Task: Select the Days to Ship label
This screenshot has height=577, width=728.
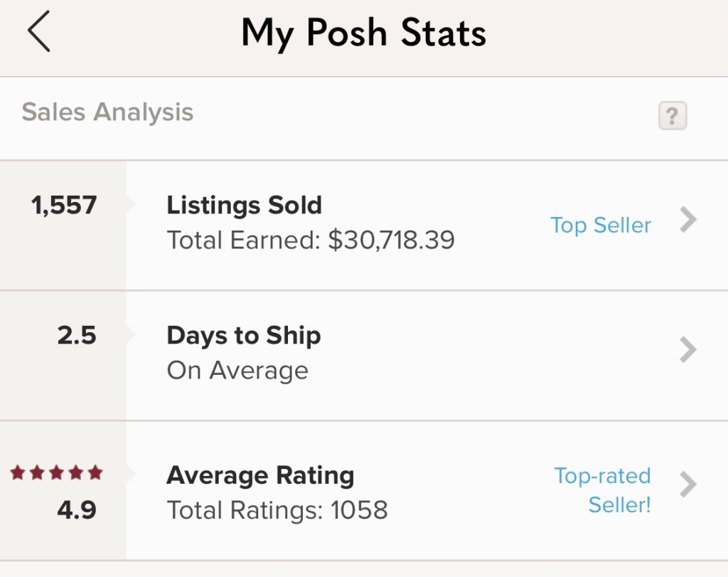Action: (243, 336)
